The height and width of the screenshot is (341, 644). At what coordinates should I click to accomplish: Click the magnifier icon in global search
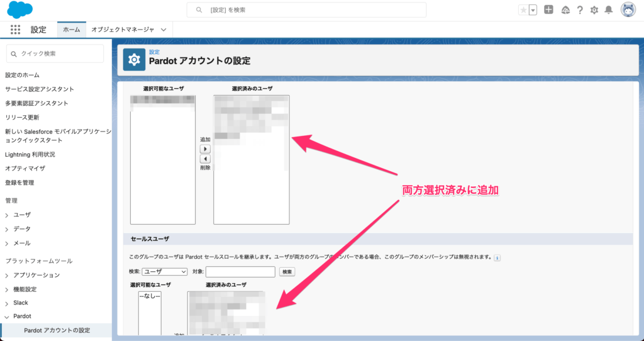199,10
